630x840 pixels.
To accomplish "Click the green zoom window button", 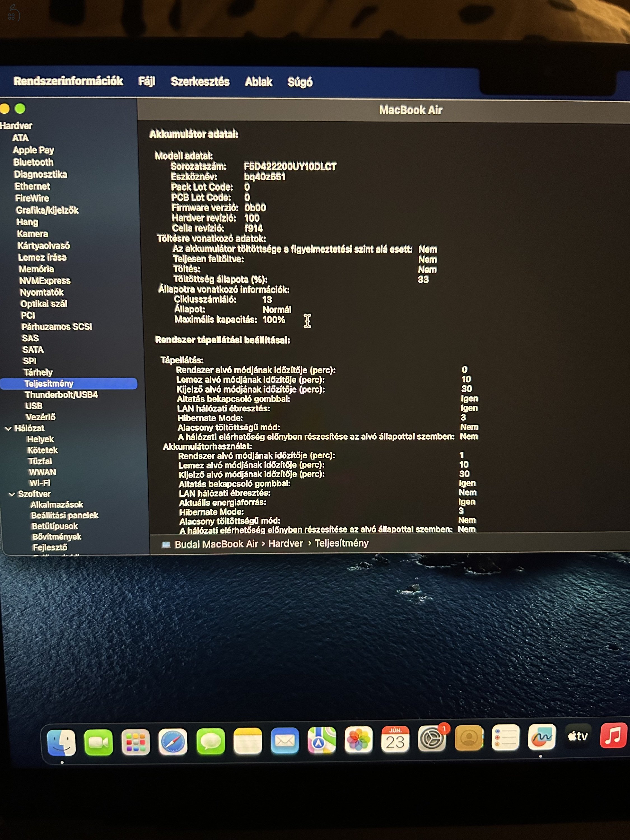I will [20, 109].
